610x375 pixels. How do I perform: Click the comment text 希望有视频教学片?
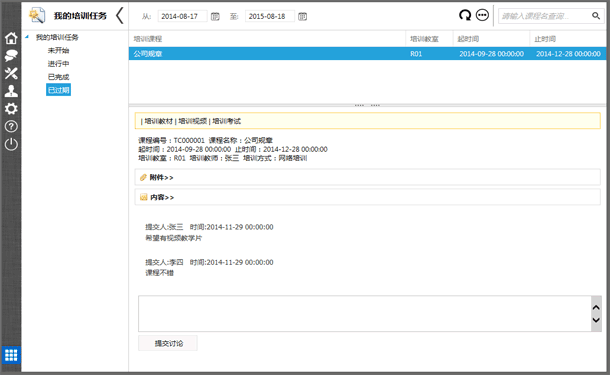pos(174,238)
